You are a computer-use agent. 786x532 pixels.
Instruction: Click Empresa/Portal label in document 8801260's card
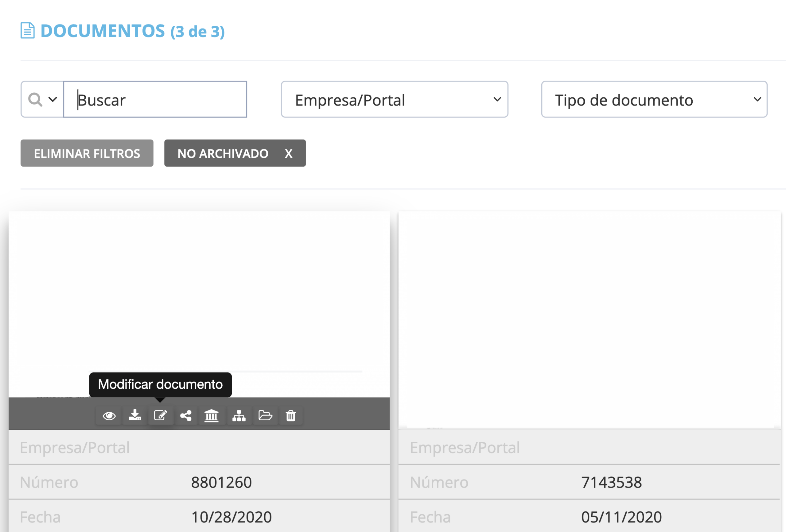[x=75, y=448]
